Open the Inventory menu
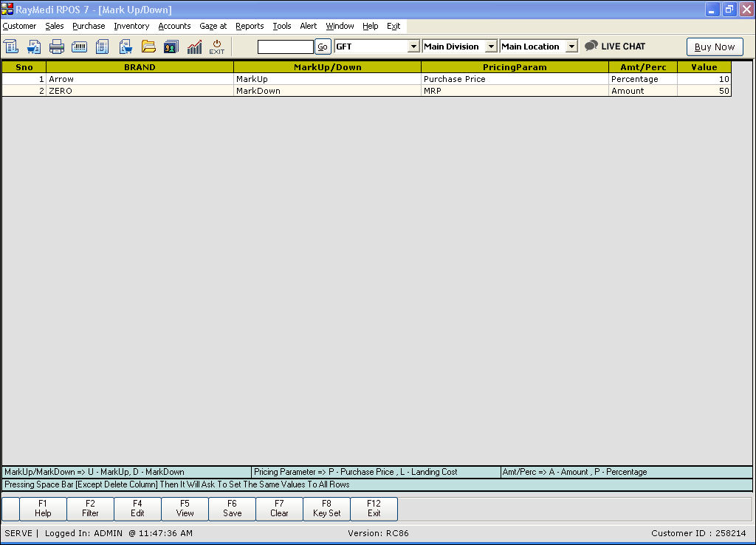756x545 pixels. pyautogui.click(x=131, y=26)
